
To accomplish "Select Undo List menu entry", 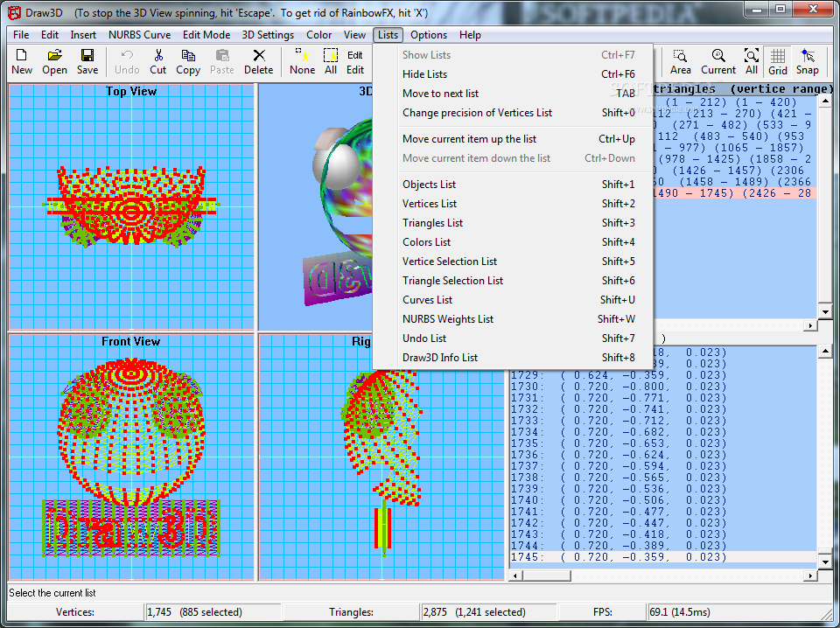I will point(513,338).
